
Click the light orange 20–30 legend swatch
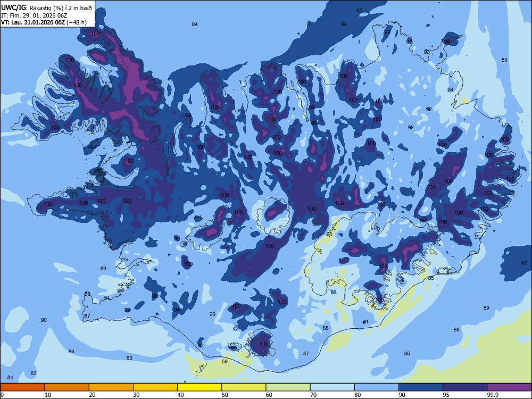point(111,387)
